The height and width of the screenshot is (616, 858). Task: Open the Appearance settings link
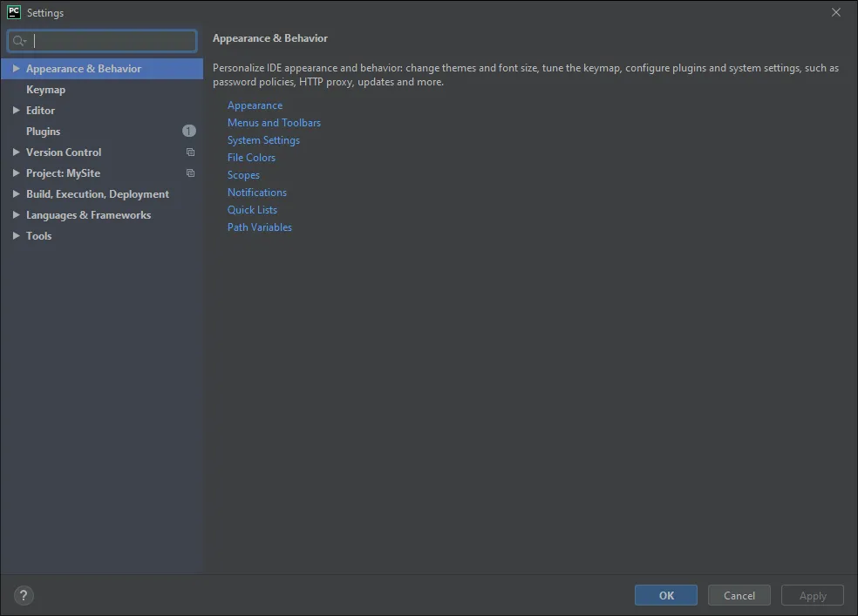click(x=255, y=105)
